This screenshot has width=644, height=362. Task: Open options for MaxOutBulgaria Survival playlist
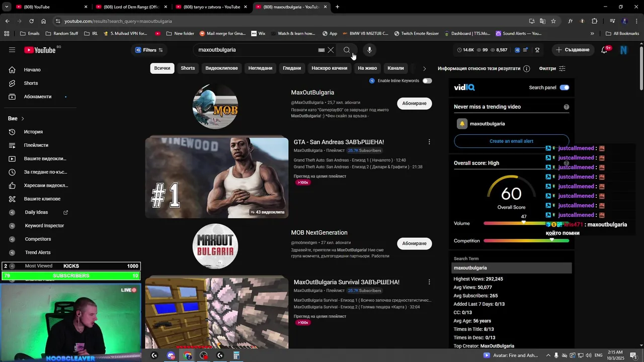429,283
